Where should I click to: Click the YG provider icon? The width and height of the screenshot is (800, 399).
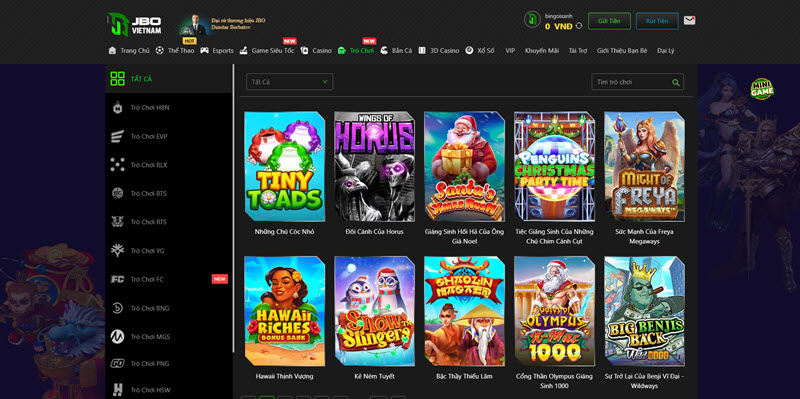(x=117, y=251)
